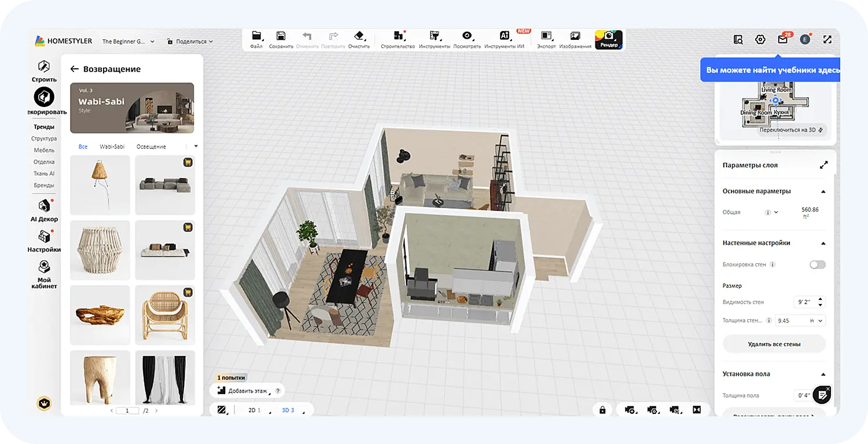Click the Save (Сохранить) floppy disk icon
Image resolution: width=868 pixels, height=444 pixels.
point(281,36)
